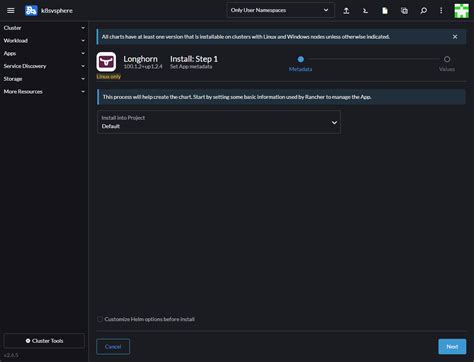Screen dimensions: 474x362
Task: Click the Next button
Action: [x=452, y=347]
